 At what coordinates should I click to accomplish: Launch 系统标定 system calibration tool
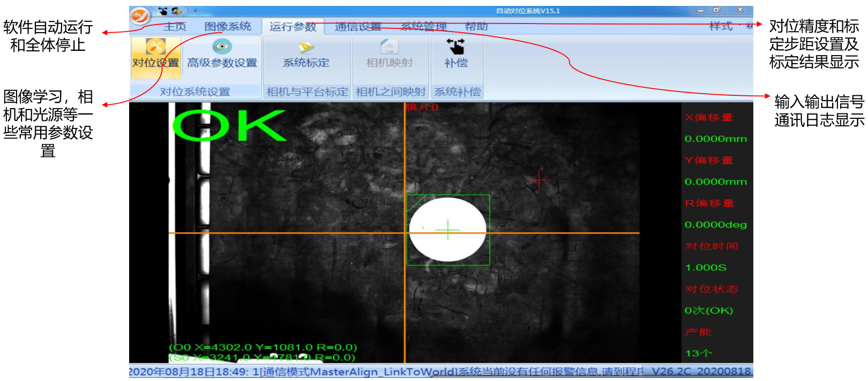click(x=306, y=48)
